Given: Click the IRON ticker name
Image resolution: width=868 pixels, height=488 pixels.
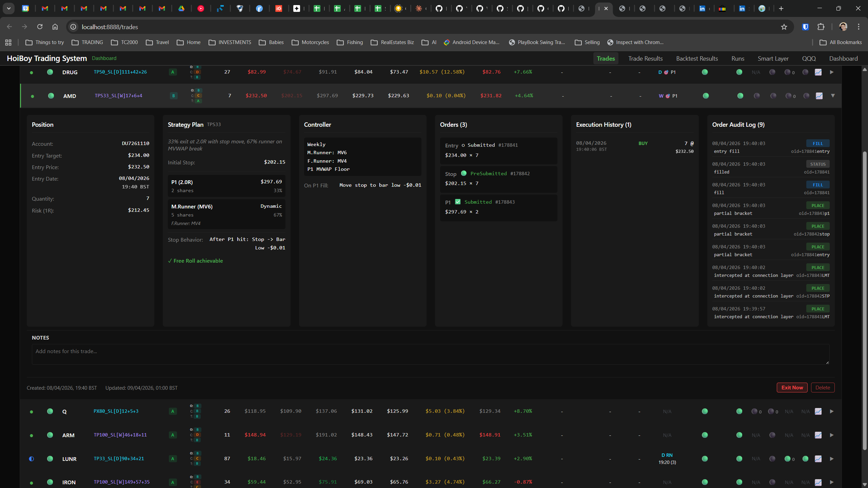Looking at the screenshot, I should pos(69,482).
